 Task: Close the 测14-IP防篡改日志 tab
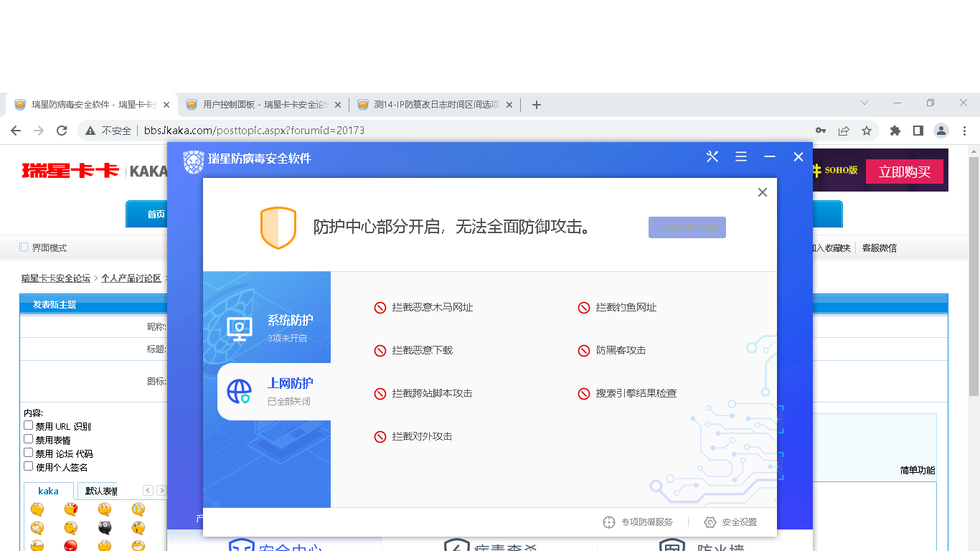click(509, 105)
